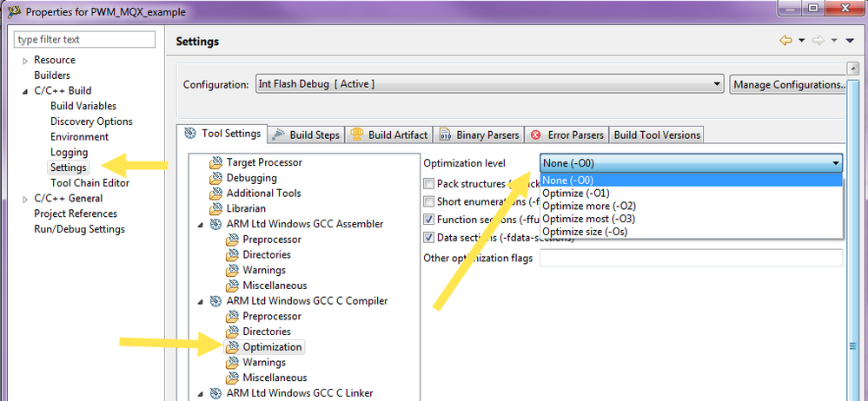This screenshot has width=868, height=401.
Task: Click the Assembler Directories folder icon
Action: click(232, 255)
